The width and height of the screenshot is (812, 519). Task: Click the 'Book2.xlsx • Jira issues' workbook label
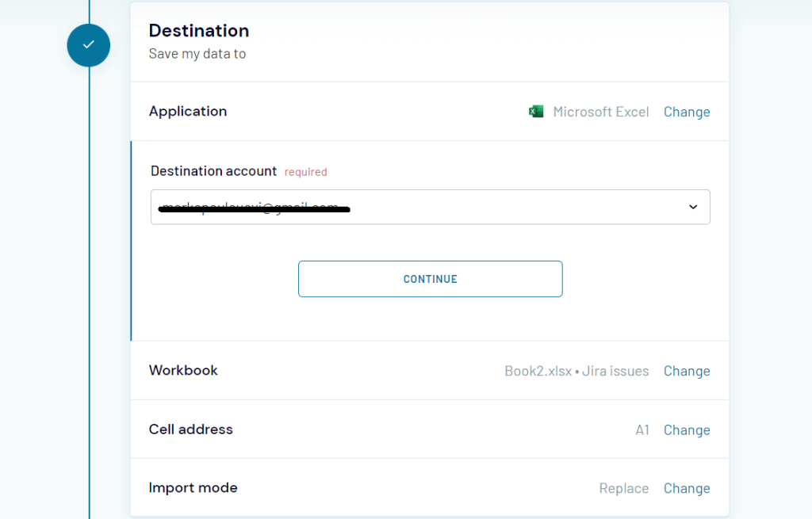pos(576,370)
